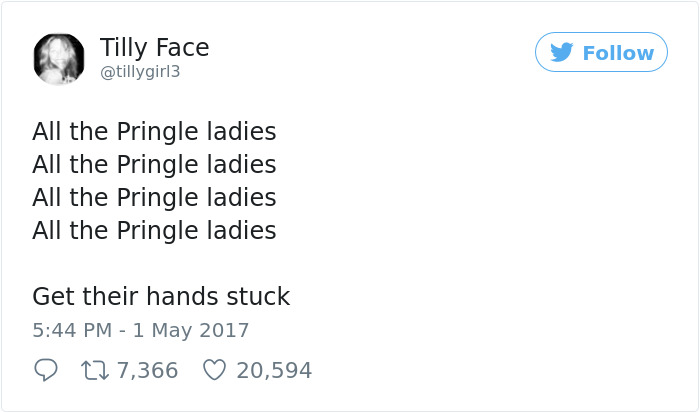The image size is (700, 413).
Task: Select the fourth "All the Pringle ladies" line
Action: coord(154,230)
